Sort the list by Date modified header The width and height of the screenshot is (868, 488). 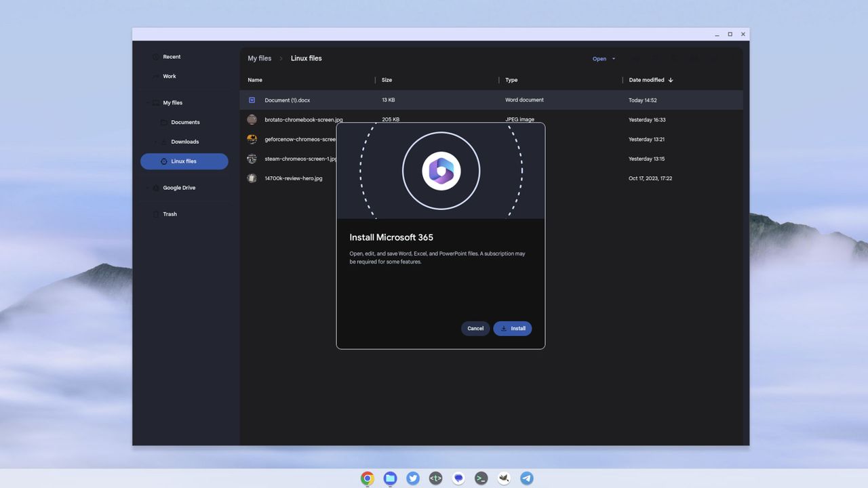pos(646,80)
